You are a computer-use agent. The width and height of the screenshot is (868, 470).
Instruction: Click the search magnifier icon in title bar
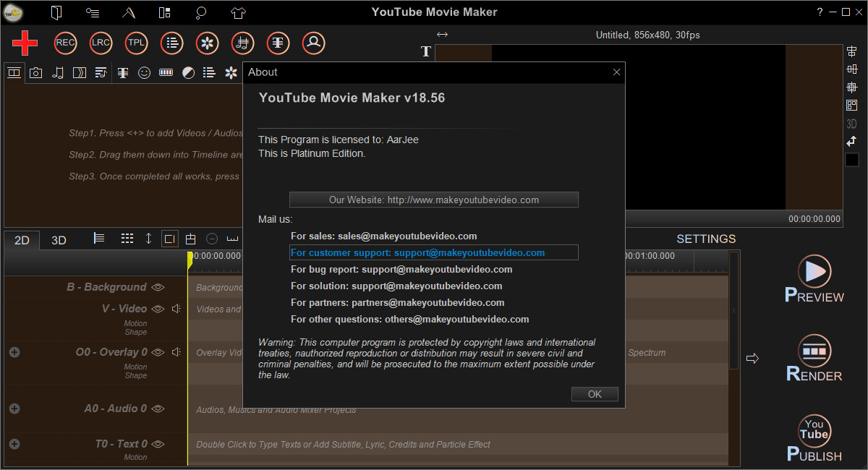pos(202,12)
